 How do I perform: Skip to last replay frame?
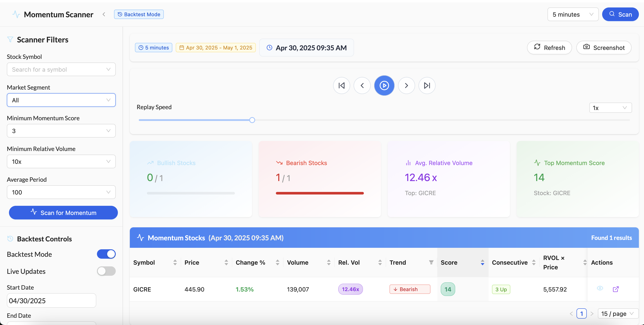tap(427, 86)
